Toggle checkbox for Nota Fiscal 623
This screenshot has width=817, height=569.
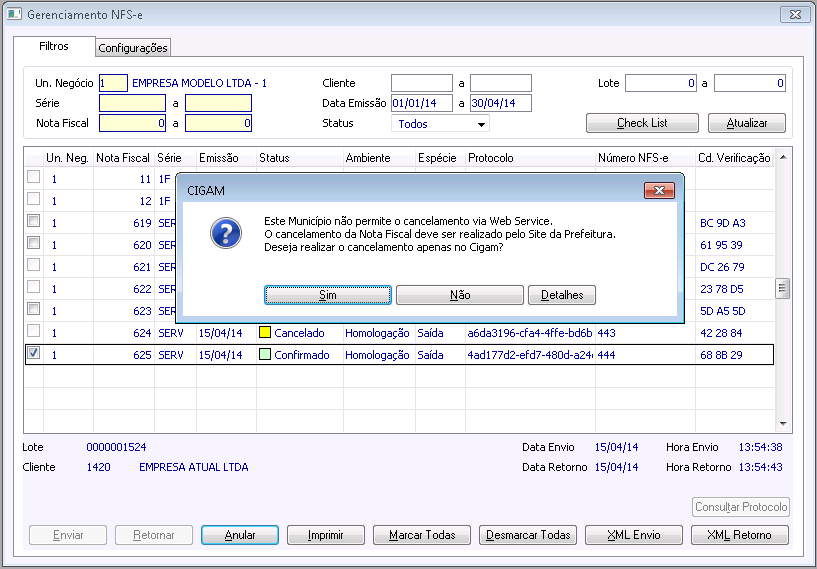[x=33, y=308]
